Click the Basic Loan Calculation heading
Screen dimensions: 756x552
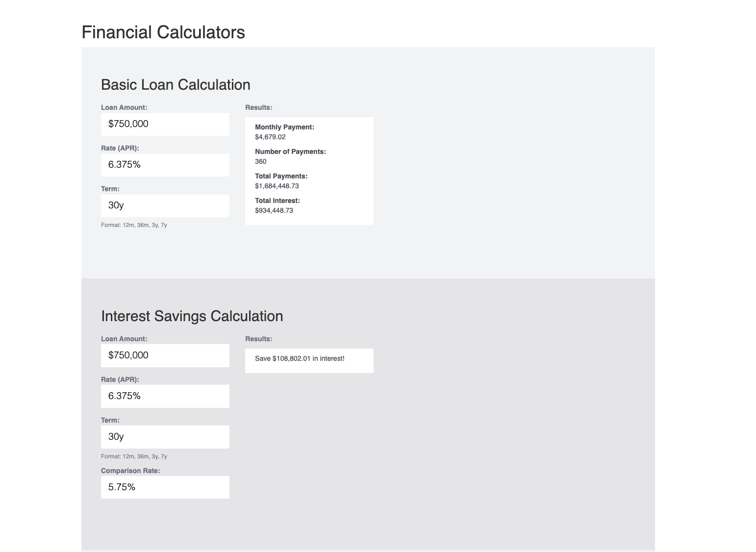tap(176, 84)
